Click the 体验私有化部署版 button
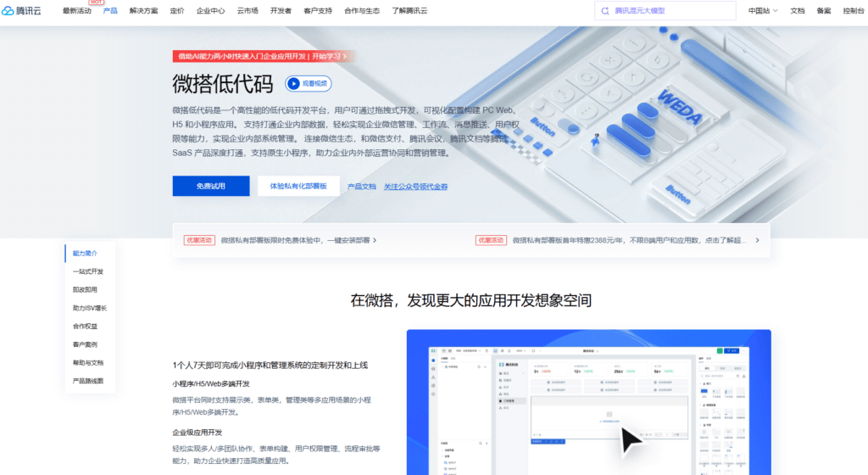 (x=298, y=186)
